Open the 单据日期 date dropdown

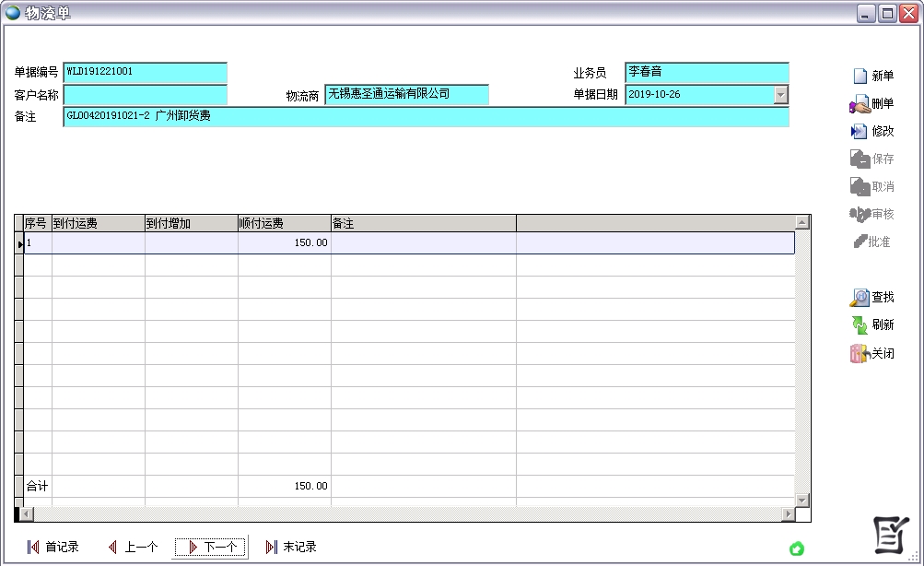[x=781, y=95]
